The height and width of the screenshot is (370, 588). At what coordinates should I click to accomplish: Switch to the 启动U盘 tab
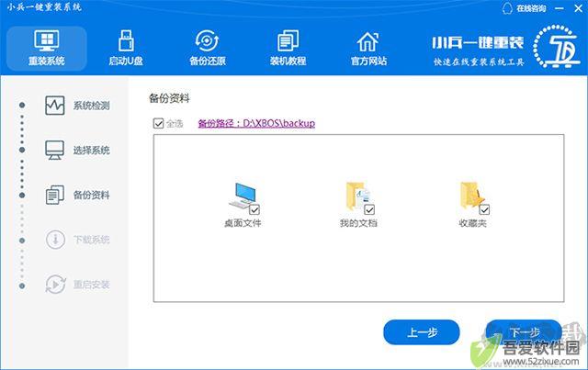(x=126, y=49)
